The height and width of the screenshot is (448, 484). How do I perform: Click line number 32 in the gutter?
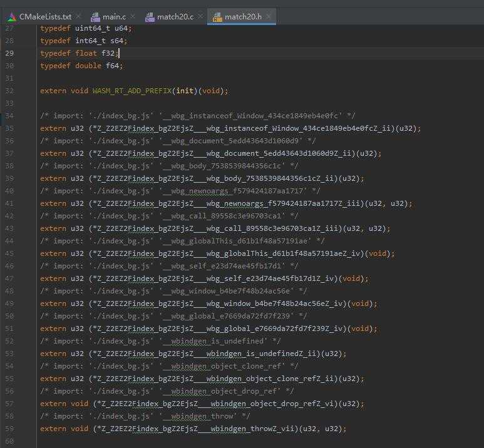click(9, 91)
